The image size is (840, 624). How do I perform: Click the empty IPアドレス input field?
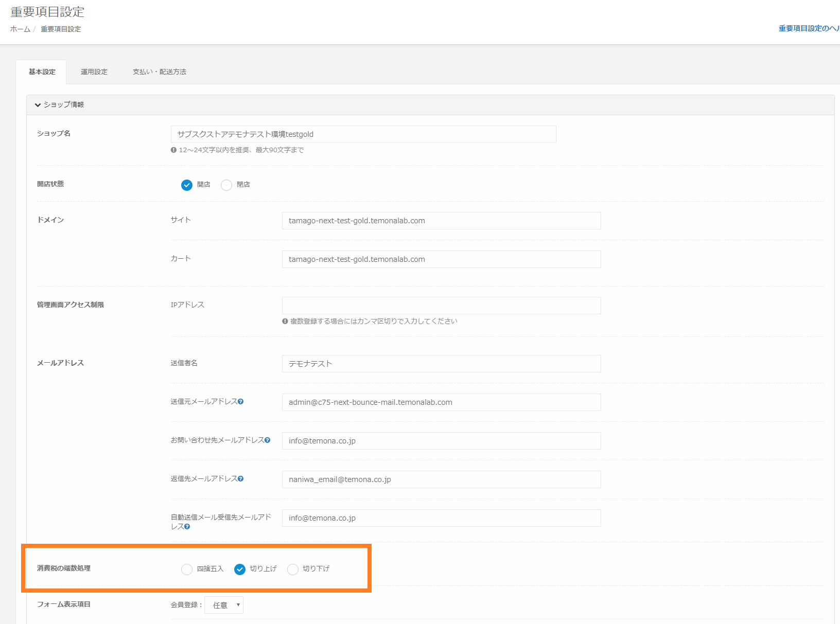click(442, 306)
